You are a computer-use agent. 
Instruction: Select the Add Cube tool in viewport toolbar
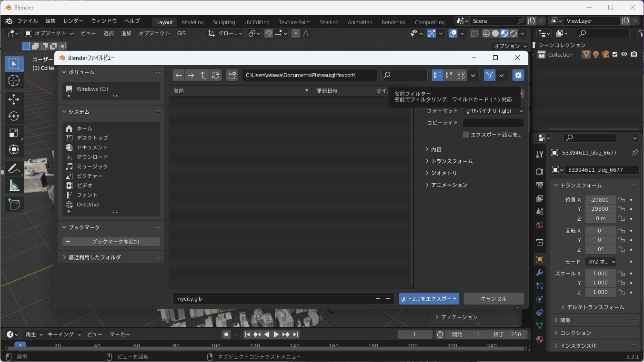pyautogui.click(x=14, y=205)
